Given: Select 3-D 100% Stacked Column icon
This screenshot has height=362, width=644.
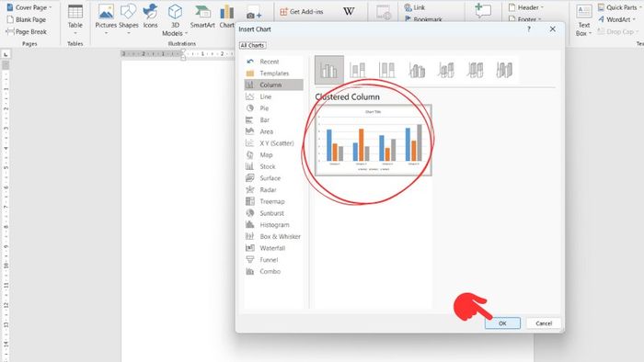Looking at the screenshot, I should [x=476, y=70].
